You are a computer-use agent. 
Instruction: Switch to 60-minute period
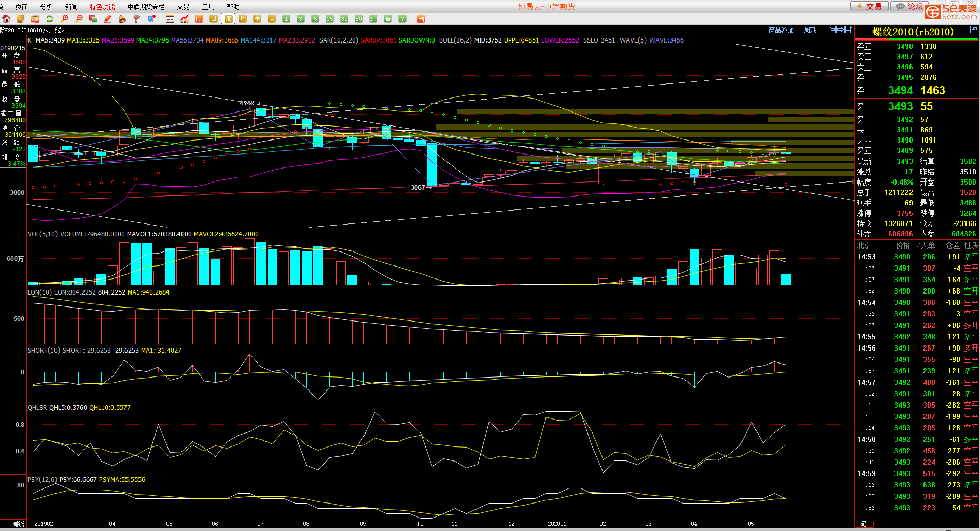(359, 19)
